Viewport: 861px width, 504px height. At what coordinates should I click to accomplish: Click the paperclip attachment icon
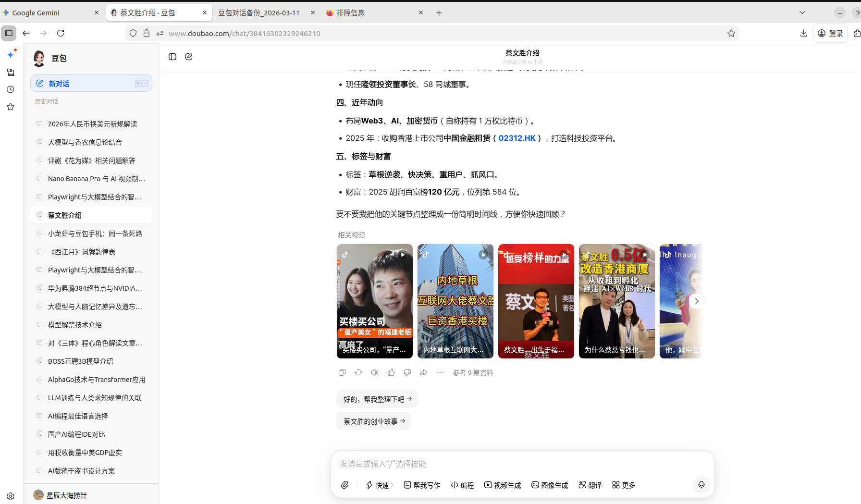[345, 485]
